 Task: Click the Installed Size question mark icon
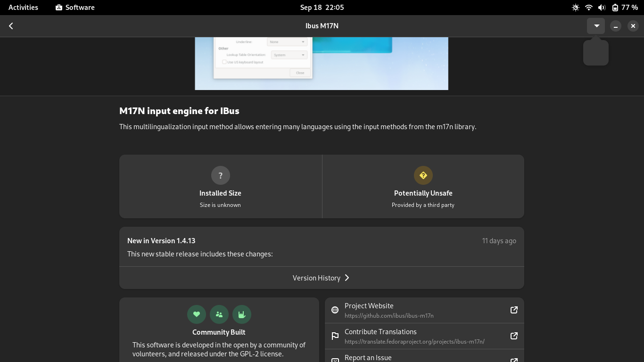tap(220, 175)
